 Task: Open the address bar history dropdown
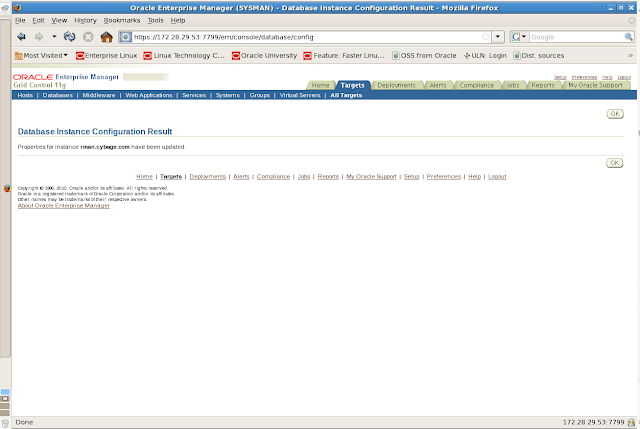(498, 37)
